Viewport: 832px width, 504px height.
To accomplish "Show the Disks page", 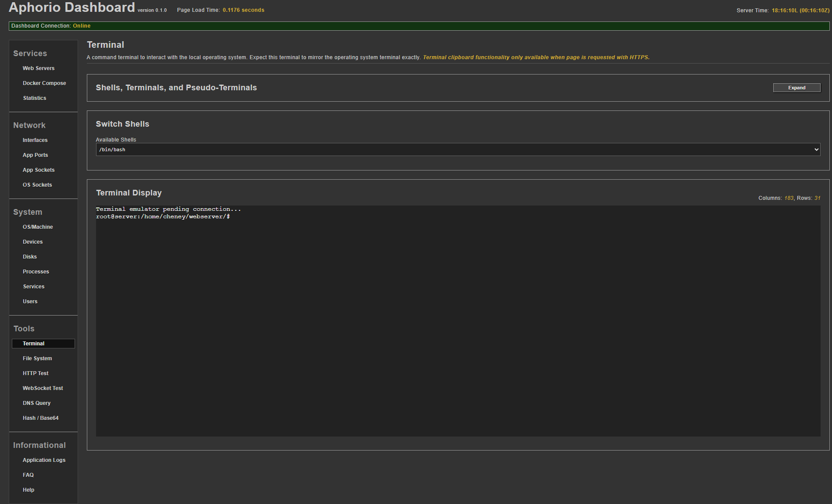I will point(30,257).
